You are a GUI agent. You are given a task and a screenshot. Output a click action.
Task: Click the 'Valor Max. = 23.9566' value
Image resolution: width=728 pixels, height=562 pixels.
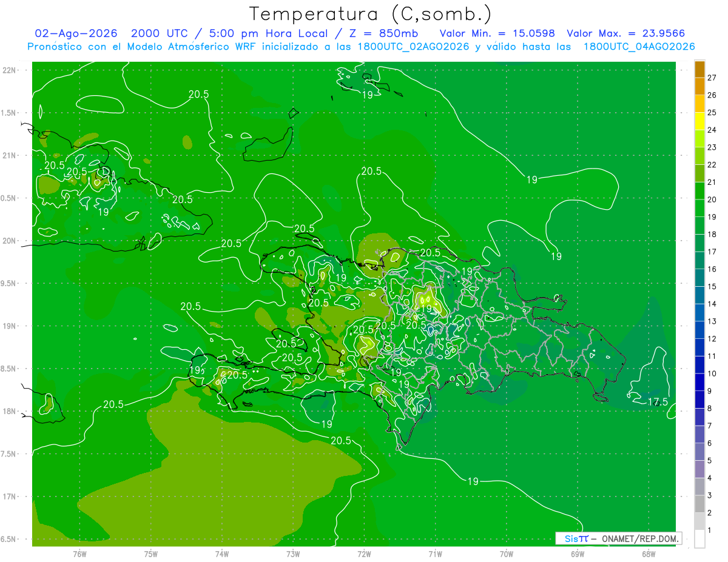pos(626,33)
